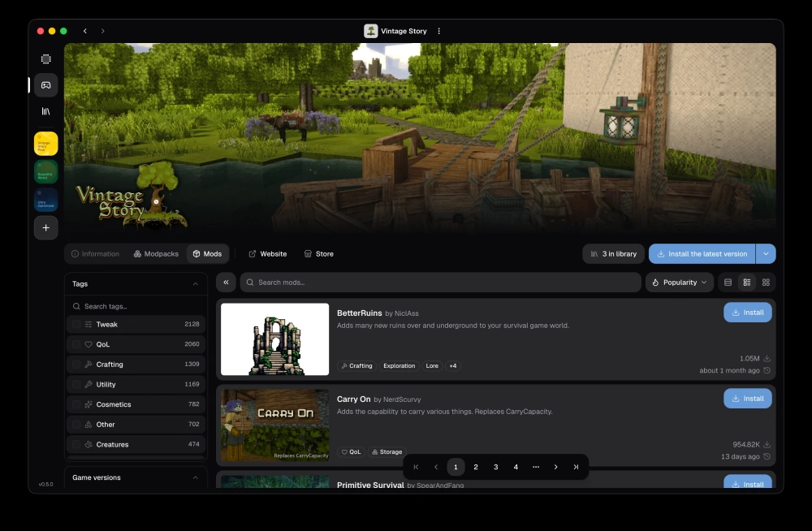Open the blue Ultra Optimized instance
812x531 pixels.
coord(46,200)
